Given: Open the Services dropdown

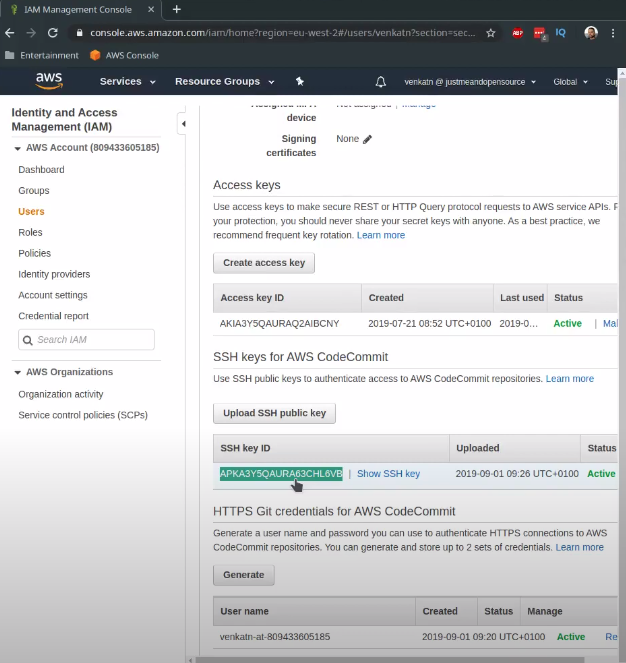Looking at the screenshot, I should point(127,81).
